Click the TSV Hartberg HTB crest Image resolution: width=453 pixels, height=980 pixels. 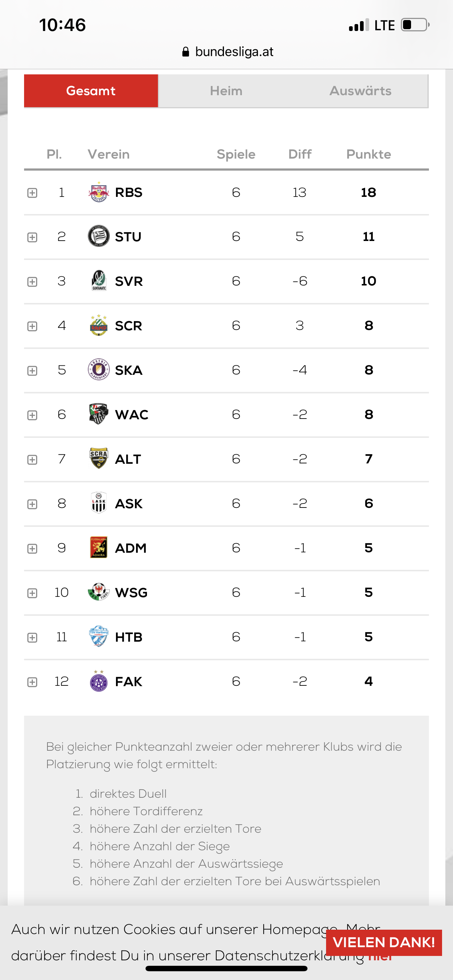[98, 637]
